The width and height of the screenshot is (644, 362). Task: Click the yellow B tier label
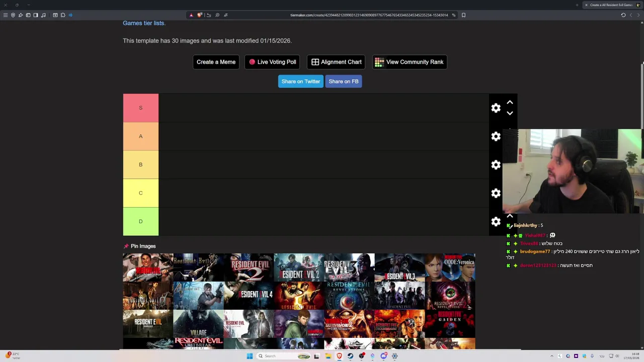click(x=141, y=164)
